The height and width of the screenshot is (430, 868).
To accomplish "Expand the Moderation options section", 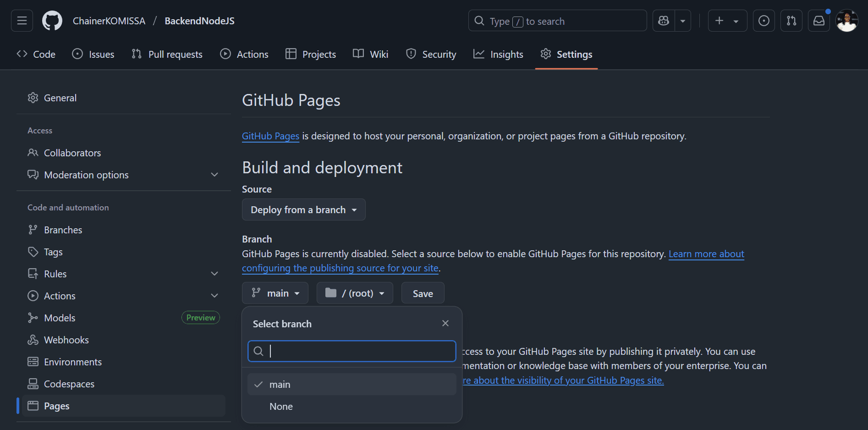I will 214,175.
